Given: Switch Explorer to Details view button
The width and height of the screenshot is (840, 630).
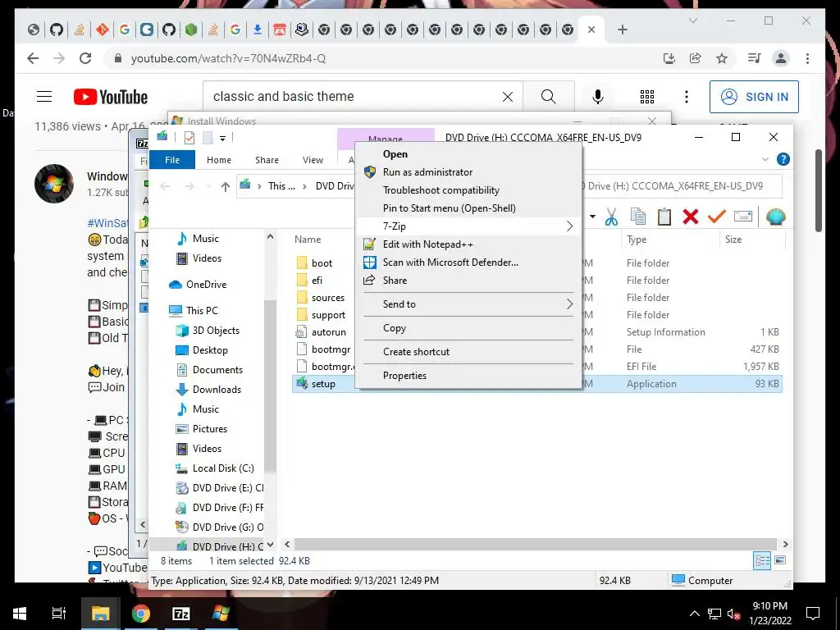Looking at the screenshot, I should coord(762,561).
